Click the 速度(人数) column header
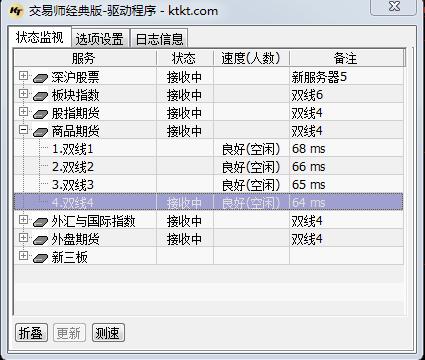 click(x=251, y=58)
